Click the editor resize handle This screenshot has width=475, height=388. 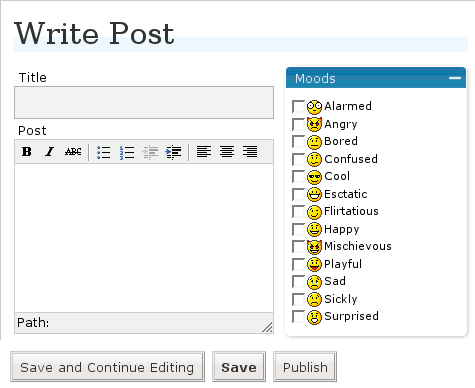pos(267,327)
